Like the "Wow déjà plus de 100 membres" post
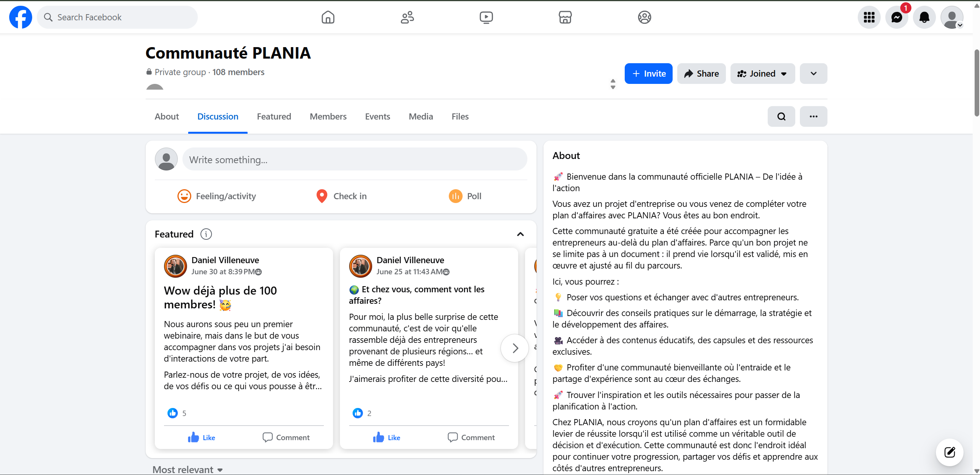The height and width of the screenshot is (475, 980). point(202,437)
